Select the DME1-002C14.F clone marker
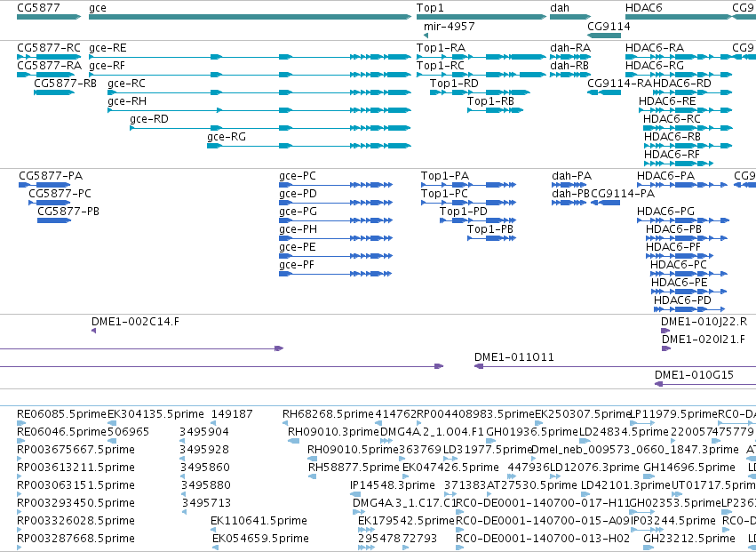This screenshot has height=552, width=756. [93, 331]
